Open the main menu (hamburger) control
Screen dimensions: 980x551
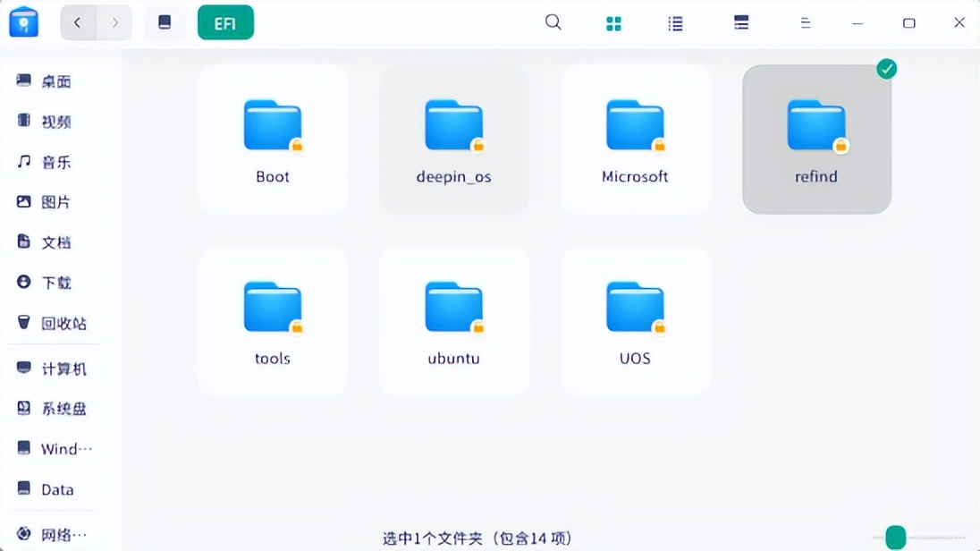coord(806,21)
